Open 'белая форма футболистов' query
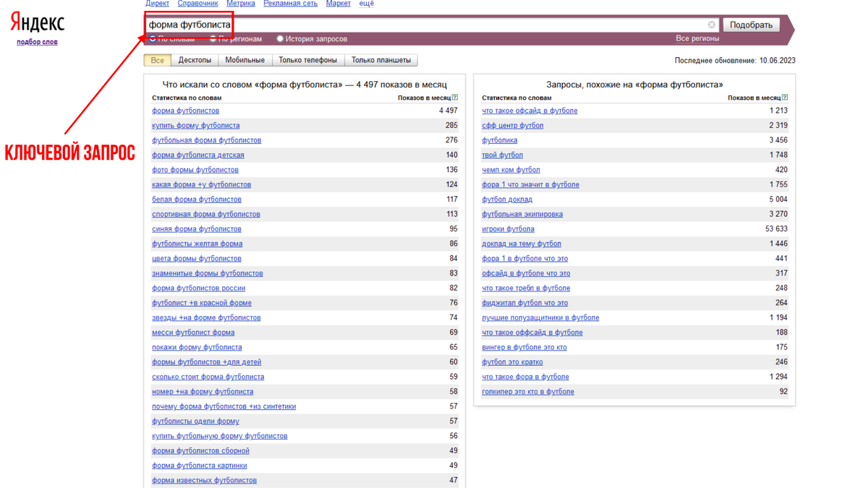This screenshot has width=868, height=488. tap(197, 200)
